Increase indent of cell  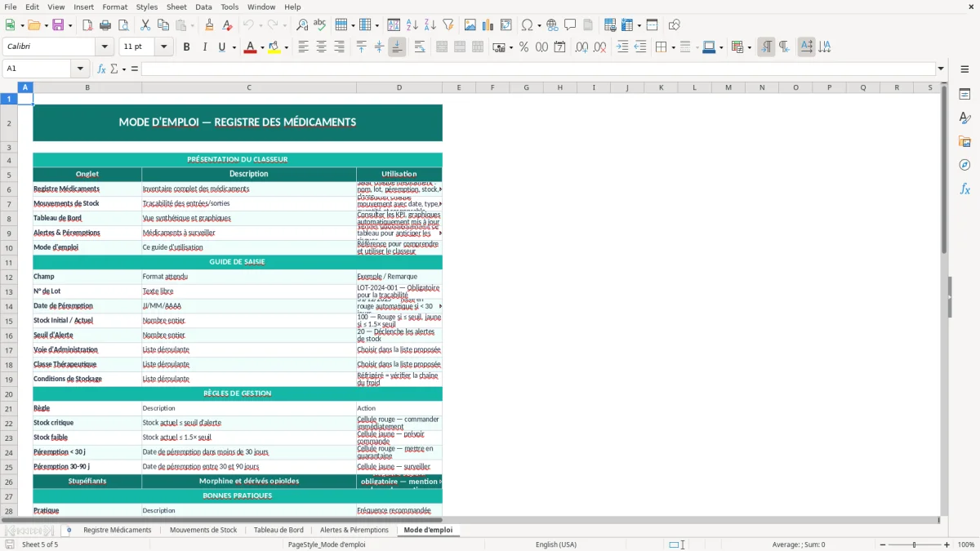[x=622, y=47]
